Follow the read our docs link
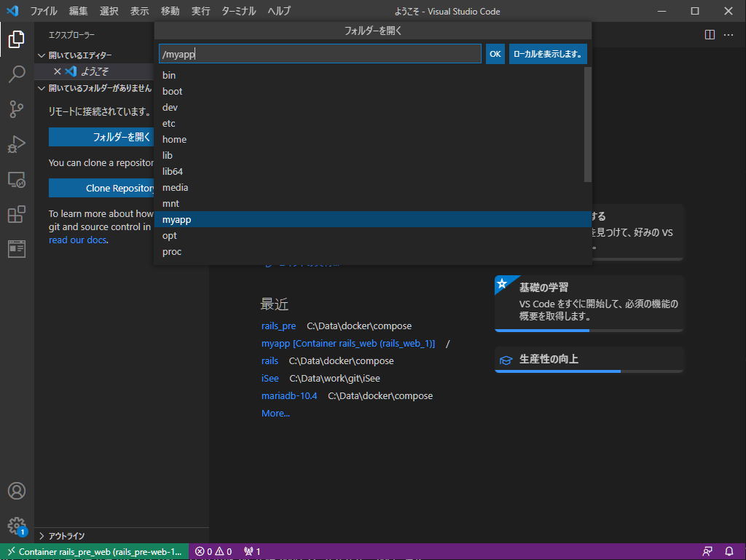 point(77,240)
